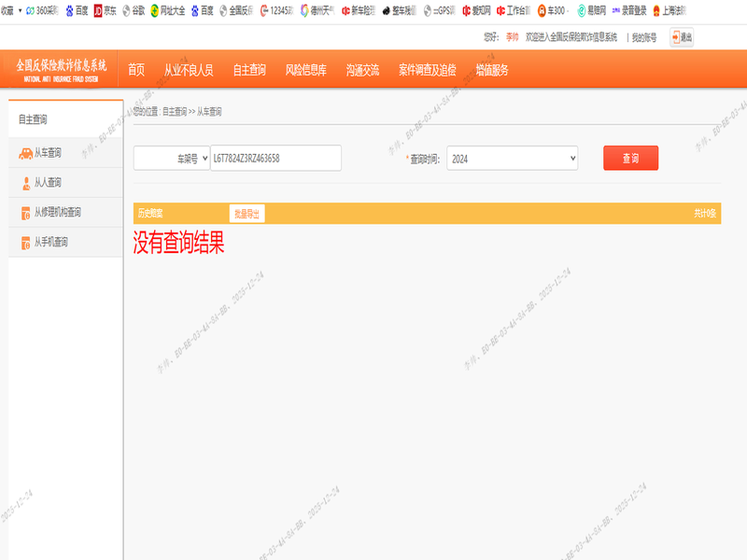Go to 风险信息库 in navigation bar
Screen dimensions: 747x560
click(305, 70)
